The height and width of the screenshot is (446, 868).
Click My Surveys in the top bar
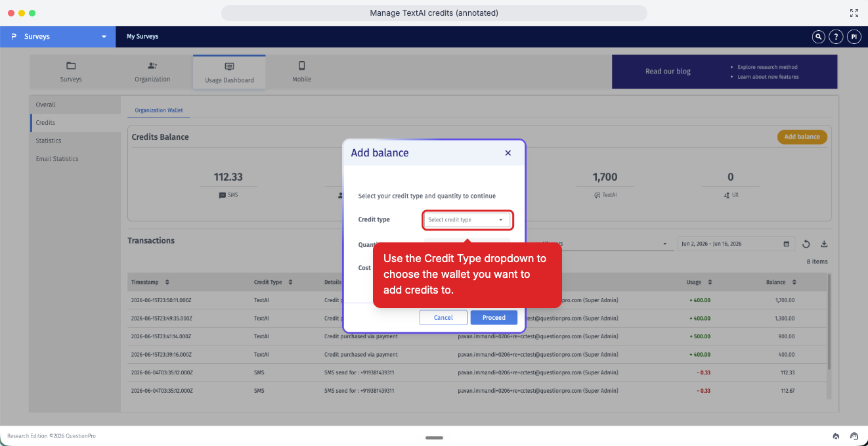coord(142,37)
